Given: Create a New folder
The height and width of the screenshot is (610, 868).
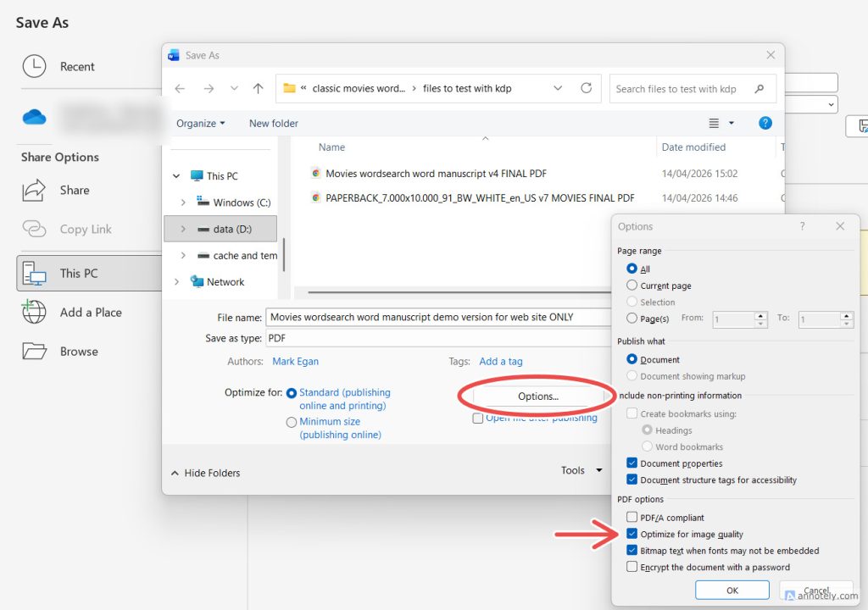Looking at the screenshot, I should tap(274, 124).
